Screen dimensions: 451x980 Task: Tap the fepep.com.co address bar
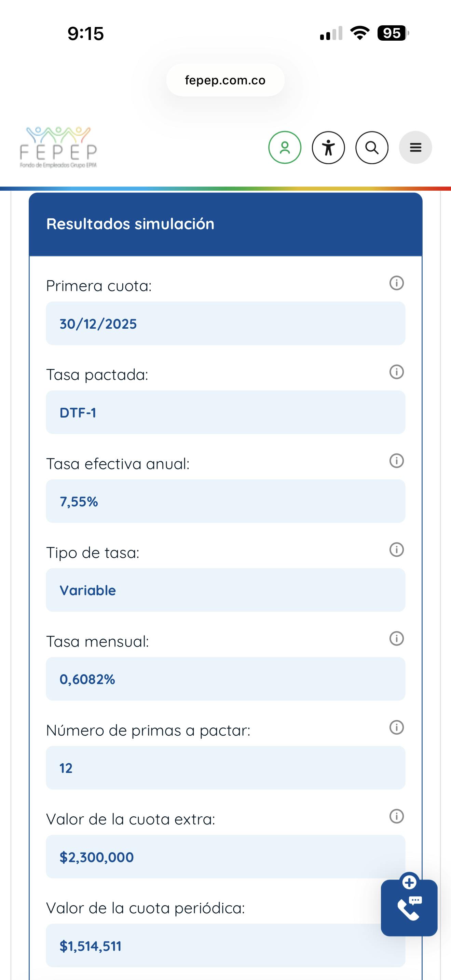coord(225,80)
